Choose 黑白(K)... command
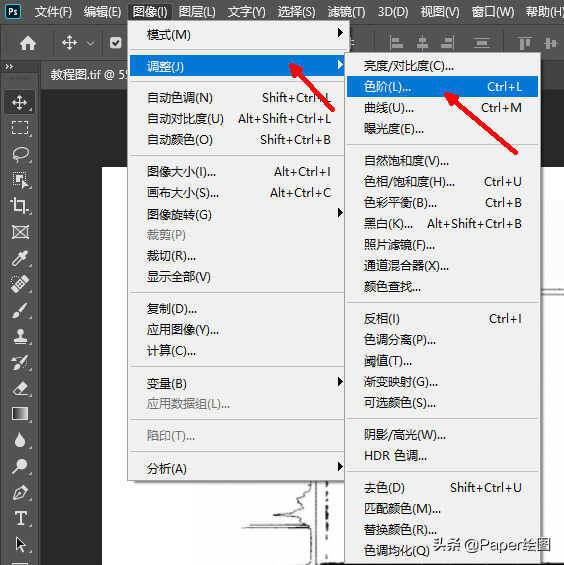Viewport: 564px width, 565px height. coord(442,224)
